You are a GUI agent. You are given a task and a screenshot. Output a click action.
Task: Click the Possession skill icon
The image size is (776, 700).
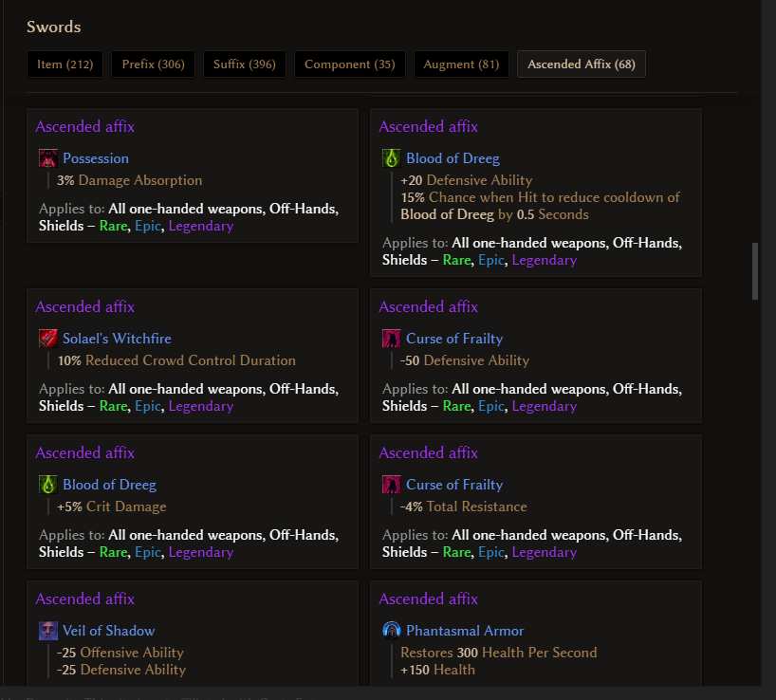(x=48, y=158)
